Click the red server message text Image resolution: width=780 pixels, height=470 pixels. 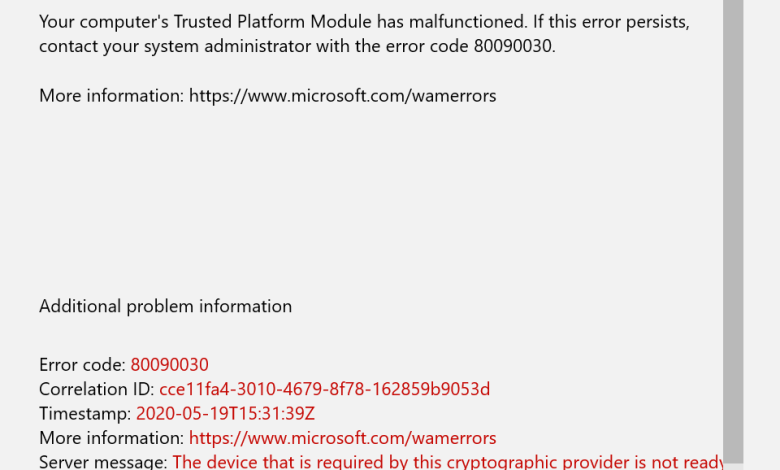tap(447, 461)
